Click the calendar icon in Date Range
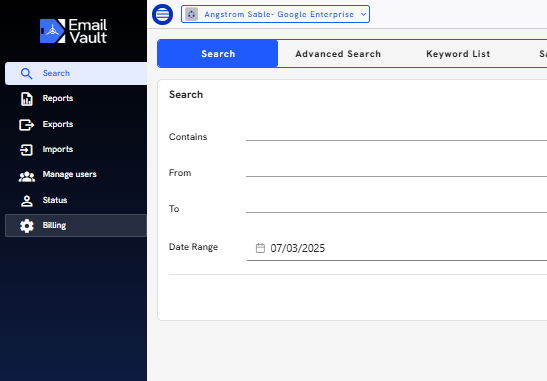This screenshot has height=381, width=547. click(x=260, y=248)
